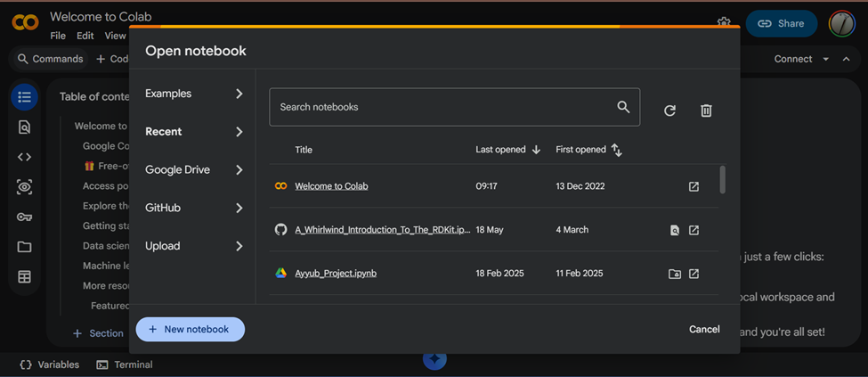Image resolution: width=868 pixels, height=377 pixels.
Task: Click the Connect button
Action: [x=792, y=60]
